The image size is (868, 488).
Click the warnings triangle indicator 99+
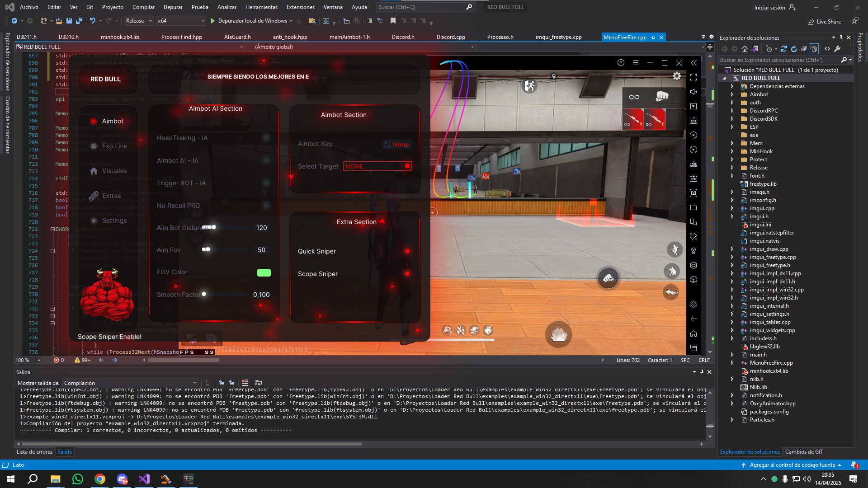click(83, 360)
